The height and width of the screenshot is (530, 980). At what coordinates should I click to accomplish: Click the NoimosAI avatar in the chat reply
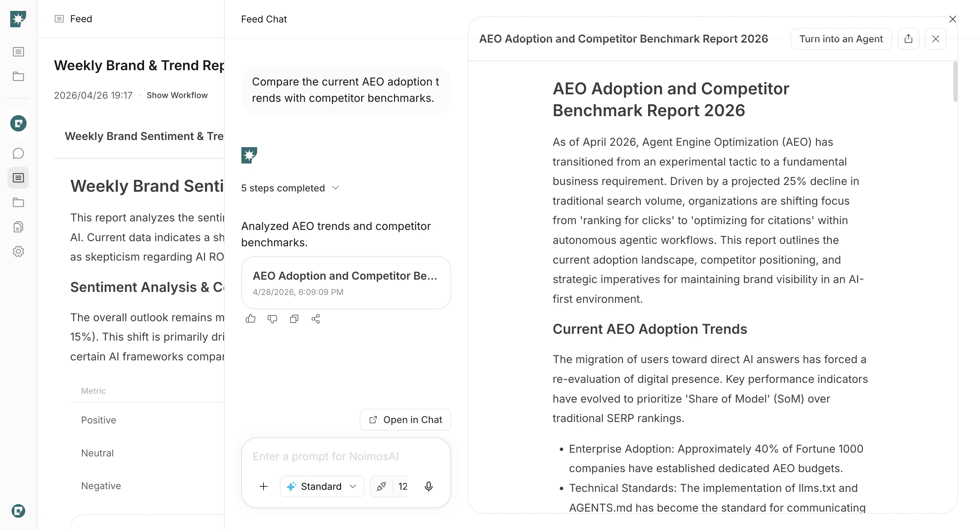(249, 155)
